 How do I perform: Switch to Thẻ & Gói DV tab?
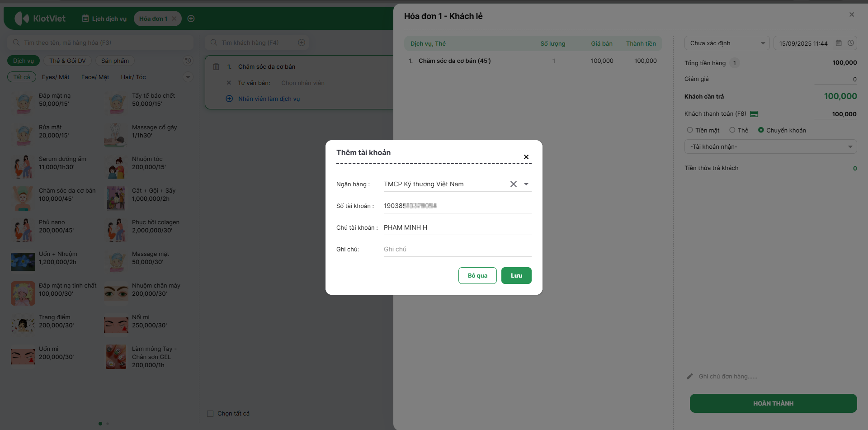click(x=67, y=61)
